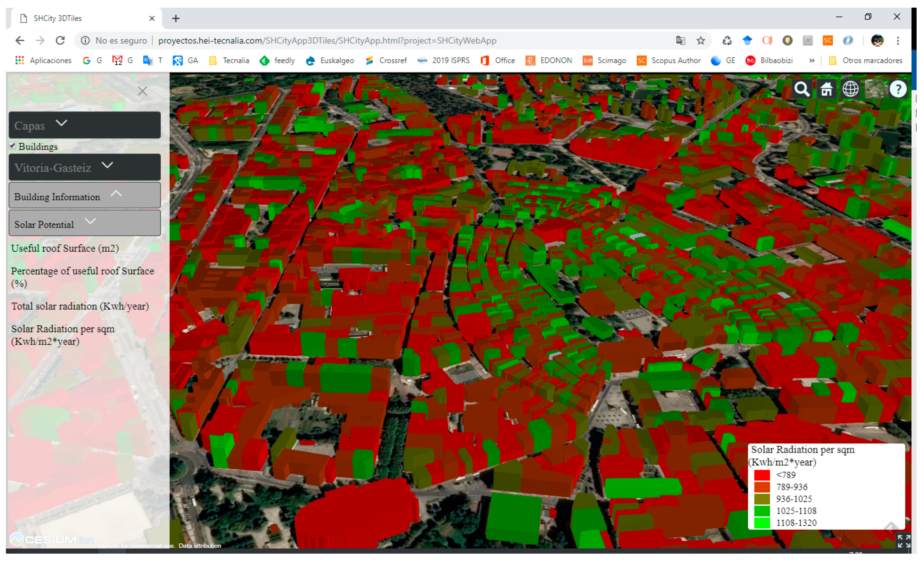Open the Chrome menu
This screenshot has width=924, height=565.
tap(898, 41)
